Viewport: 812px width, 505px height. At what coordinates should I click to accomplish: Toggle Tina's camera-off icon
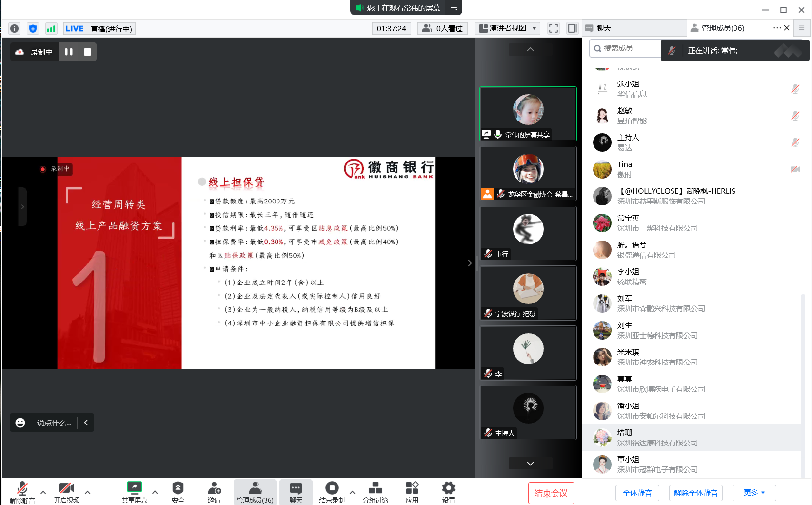795,169
